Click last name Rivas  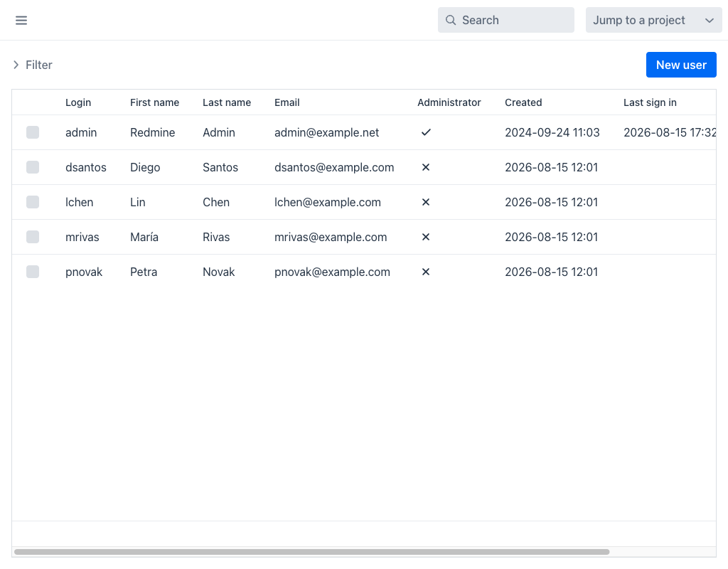pyautogui.click(x=216, y=237)
